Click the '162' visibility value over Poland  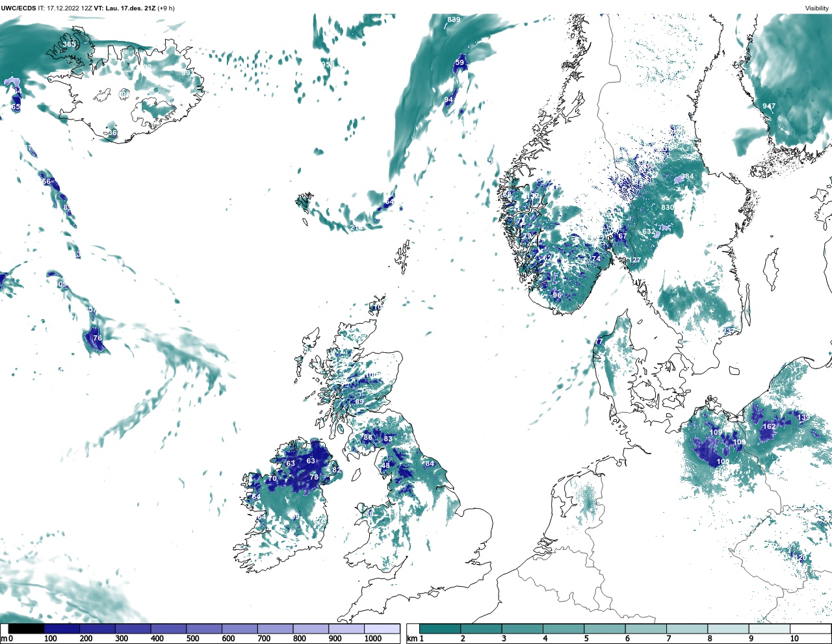[769, 427]
